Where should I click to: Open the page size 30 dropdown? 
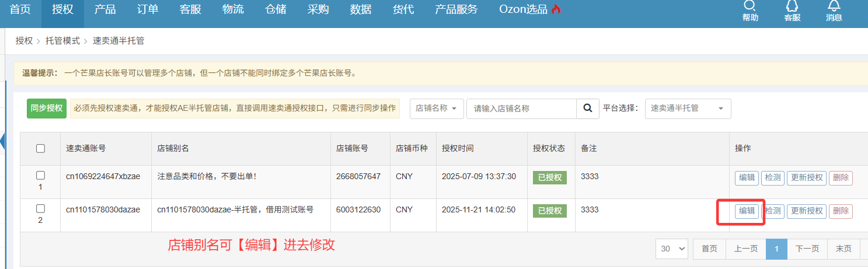[x=672, y=249]
